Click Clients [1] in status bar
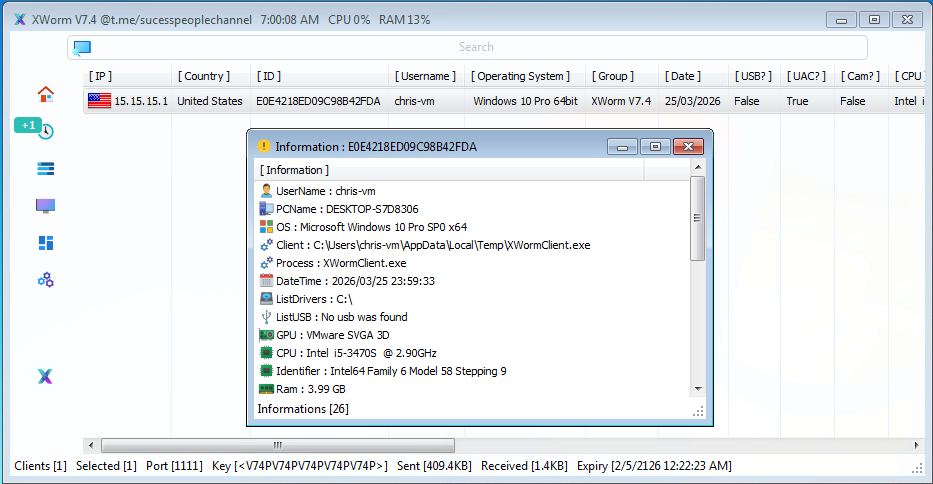Screen dimensions: 933x484 click(40, 466)
